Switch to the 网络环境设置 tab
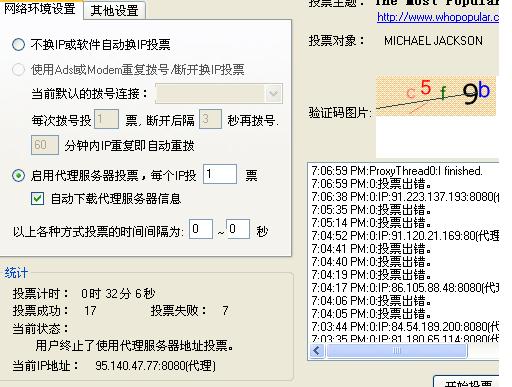Image resolution: width=512 pixels, height=387 pixels. 40,9
